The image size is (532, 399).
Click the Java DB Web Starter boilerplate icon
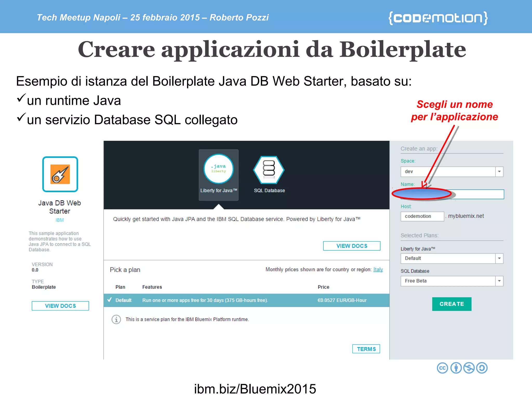click(x=60, y=174)
